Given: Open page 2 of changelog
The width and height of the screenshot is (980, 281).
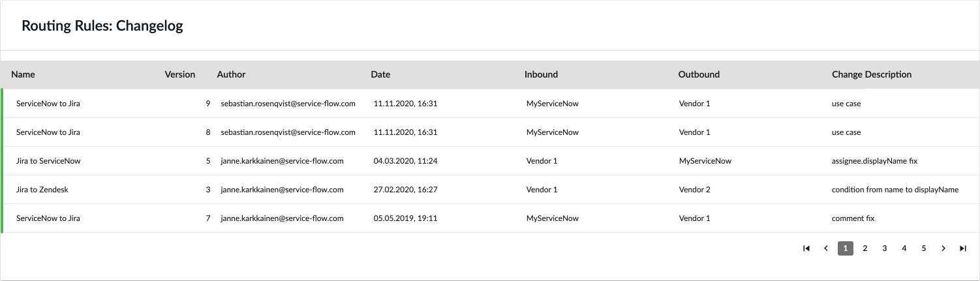Looking at the screenshot, I should tap(865, 248).
